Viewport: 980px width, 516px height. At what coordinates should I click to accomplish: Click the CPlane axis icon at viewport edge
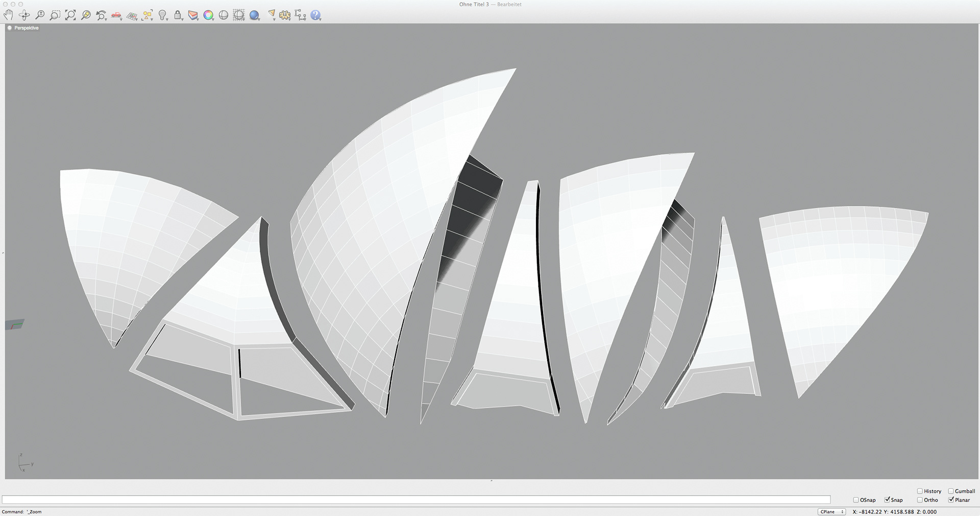[x=15, y=324]
